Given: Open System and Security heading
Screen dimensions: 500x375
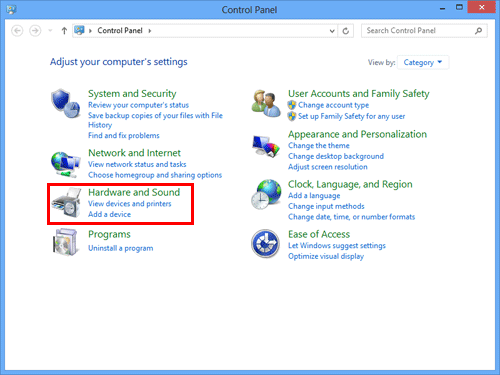Looking at the screenshot, I should (x=132, y=94).
